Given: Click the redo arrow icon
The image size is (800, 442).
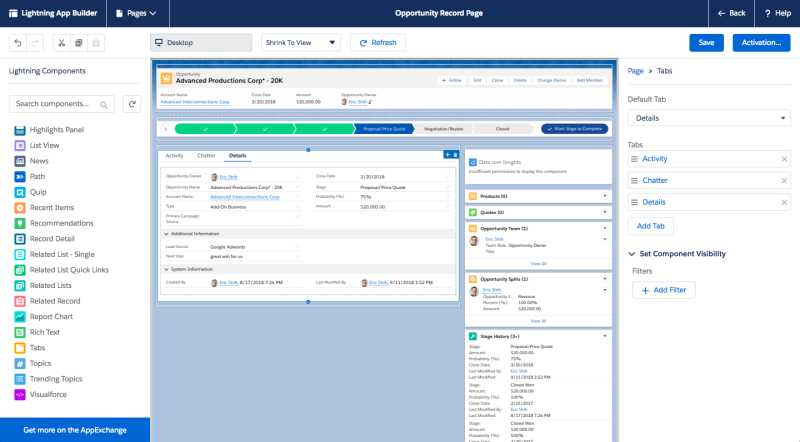Looking at the screenshot, I should 35,43.
